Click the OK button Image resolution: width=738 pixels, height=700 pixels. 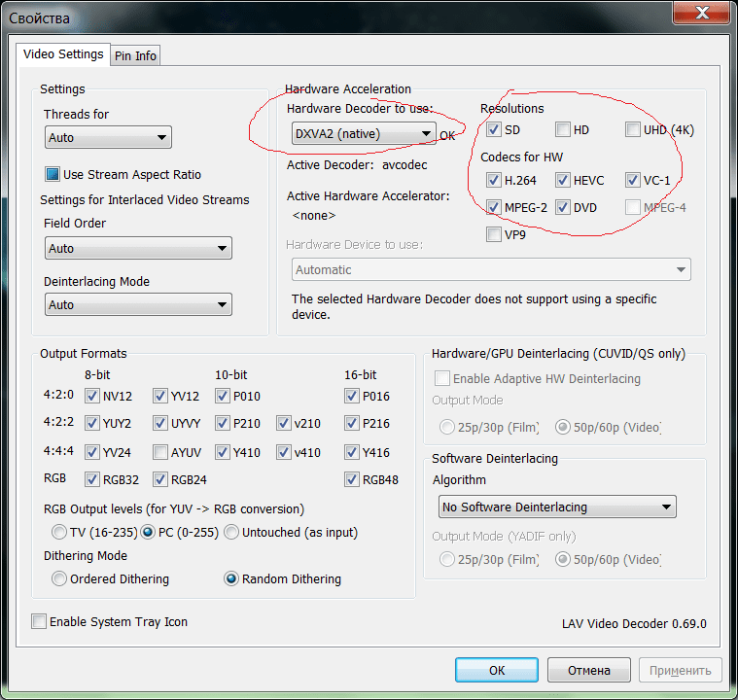point(496,670)
